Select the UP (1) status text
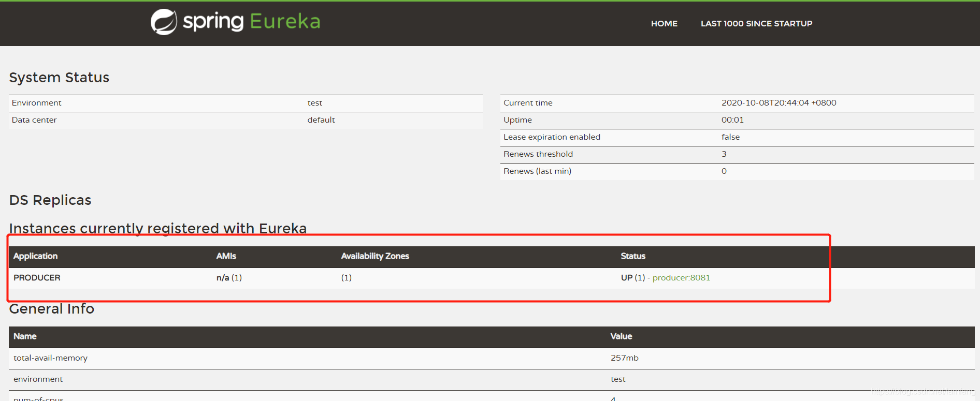 click(x=633, y=277)
